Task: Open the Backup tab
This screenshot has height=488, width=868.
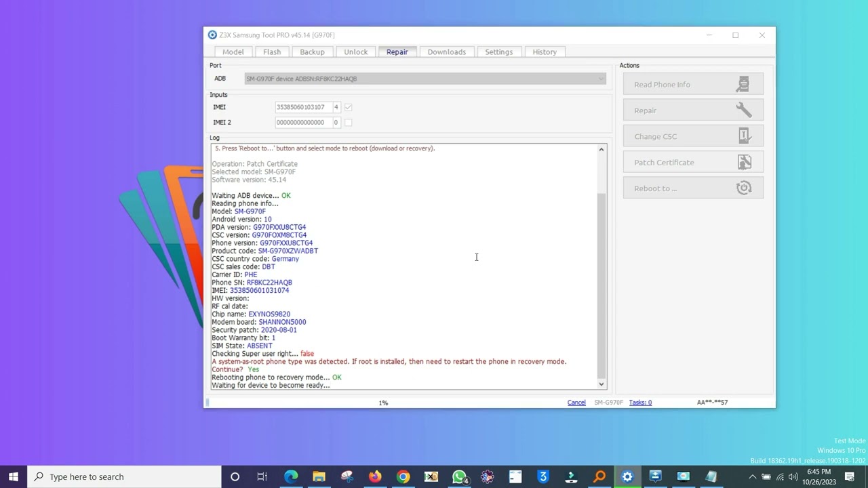Action: point(312,52)
